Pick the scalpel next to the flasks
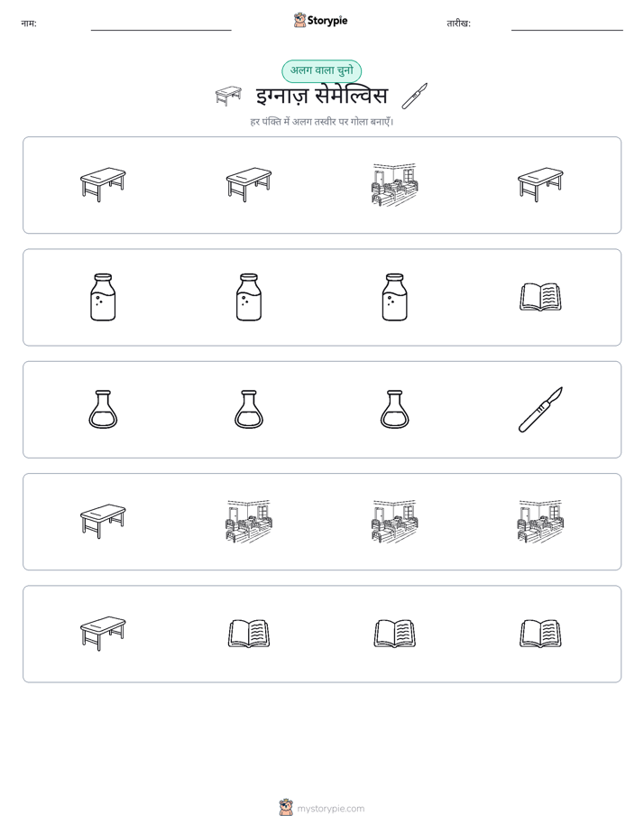The height and width of the screenshot is (834, 644). [x=540, y=410]
